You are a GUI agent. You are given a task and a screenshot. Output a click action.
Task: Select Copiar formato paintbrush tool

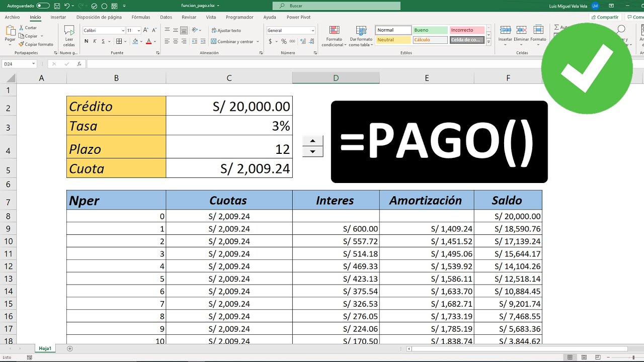tap(36, 44)
